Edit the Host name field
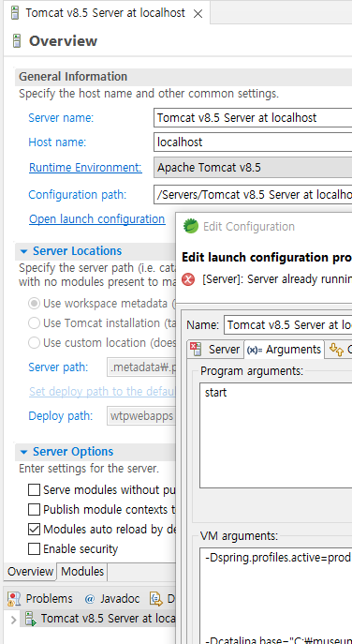Viewport: 352px width, 644px height. (253, 142)
